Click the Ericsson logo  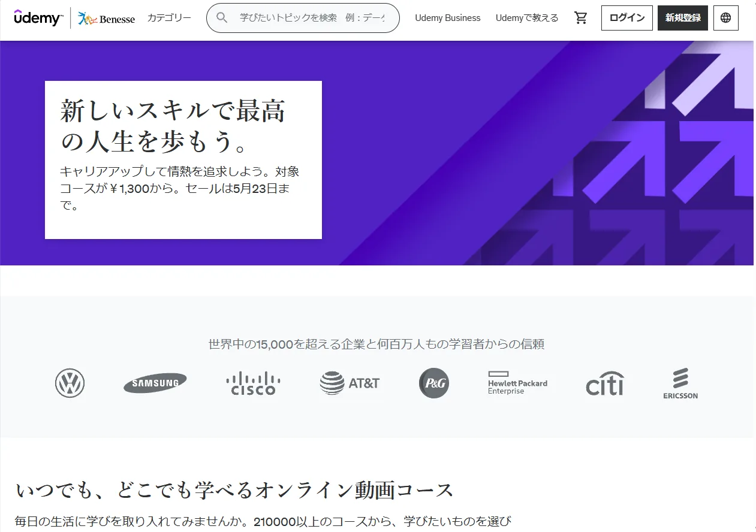(x=680, y=383)
